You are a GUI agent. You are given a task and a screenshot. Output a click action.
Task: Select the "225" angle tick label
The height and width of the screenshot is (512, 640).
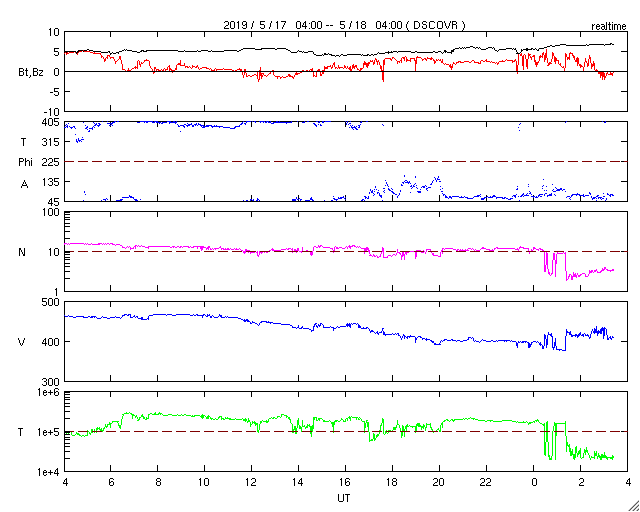[x=52, y=162]
